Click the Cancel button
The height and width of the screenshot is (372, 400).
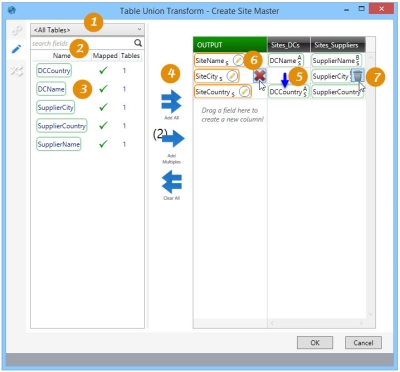[x=363, y=342]
